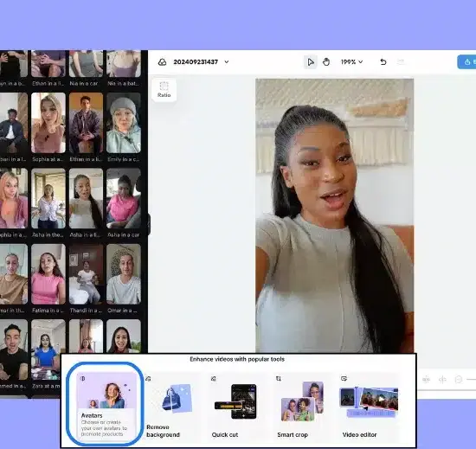Click the cloud save status icon
Image resolution: width=476 pixels, height=449 pixels.
(x=162, y=62)
